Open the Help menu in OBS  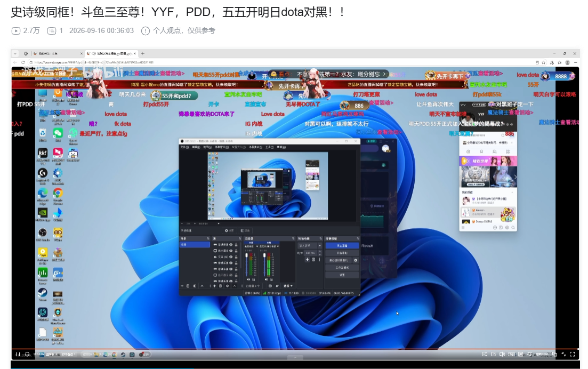[281, 147]
